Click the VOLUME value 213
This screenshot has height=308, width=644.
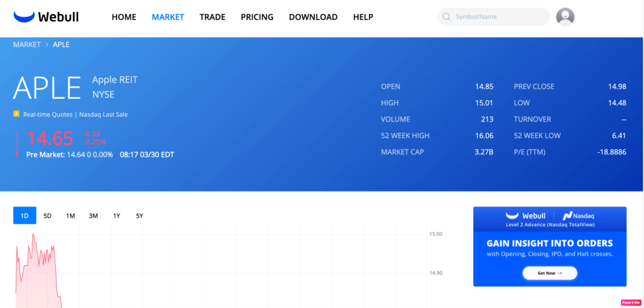click(487, 119)
